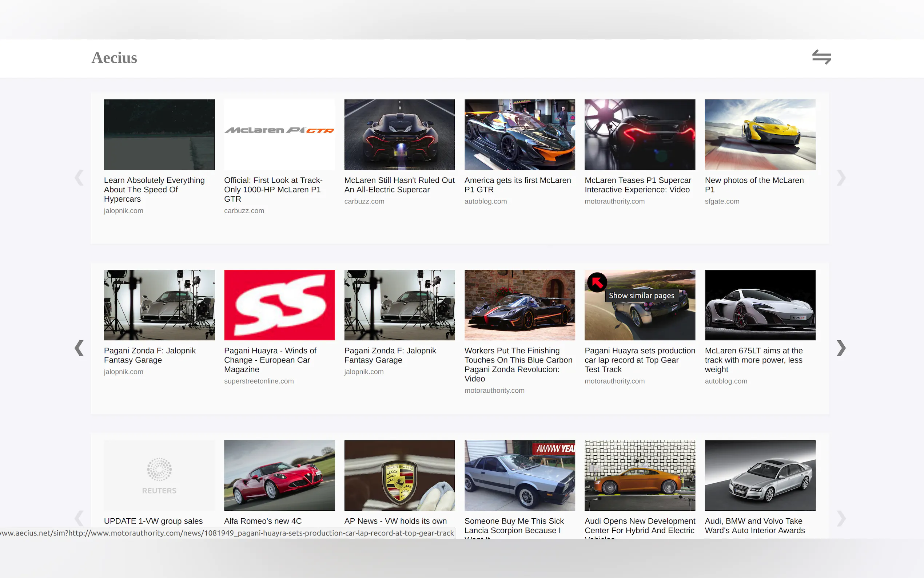Go to previous items in the McLaren P1 carousel
Image resolution: width=924 pixels, height=578 pixels.
tap(79, 178)
